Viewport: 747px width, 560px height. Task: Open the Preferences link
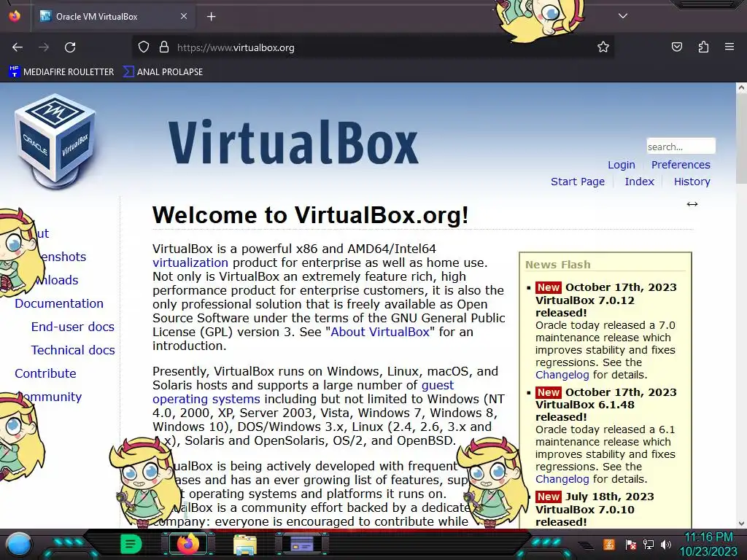coord(681,165)
